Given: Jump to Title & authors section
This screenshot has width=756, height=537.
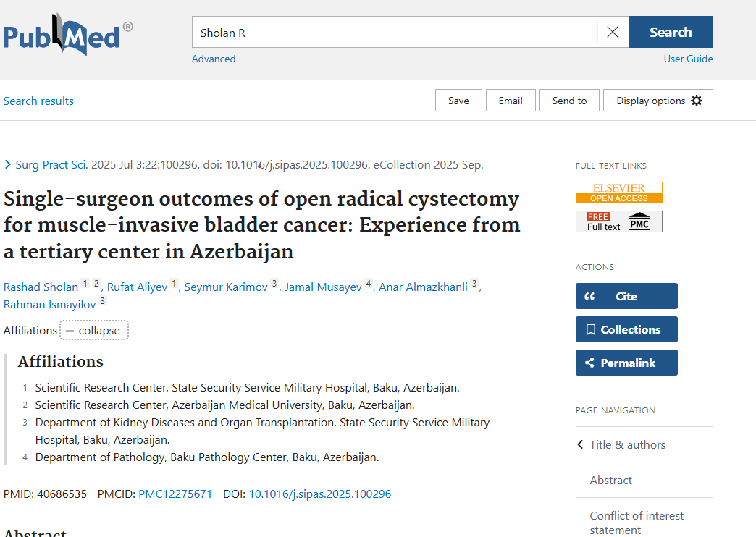Looking at the screenshot, I should click(627, 444).
